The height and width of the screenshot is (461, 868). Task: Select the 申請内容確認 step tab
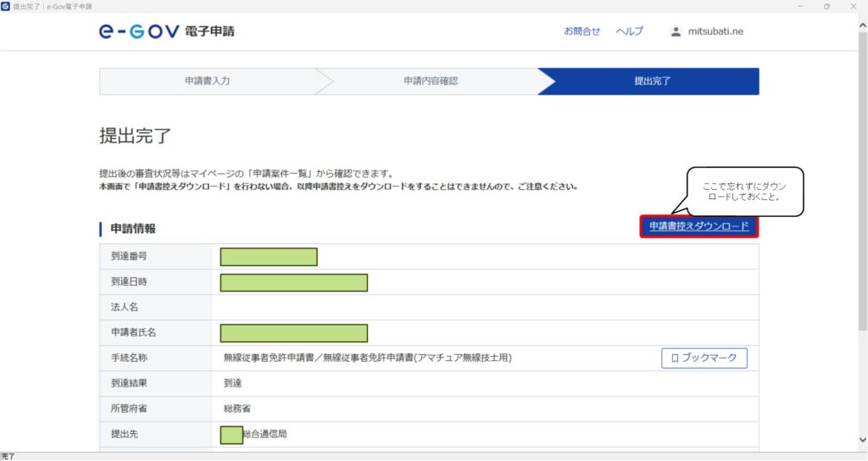click(x=431, y=81)
